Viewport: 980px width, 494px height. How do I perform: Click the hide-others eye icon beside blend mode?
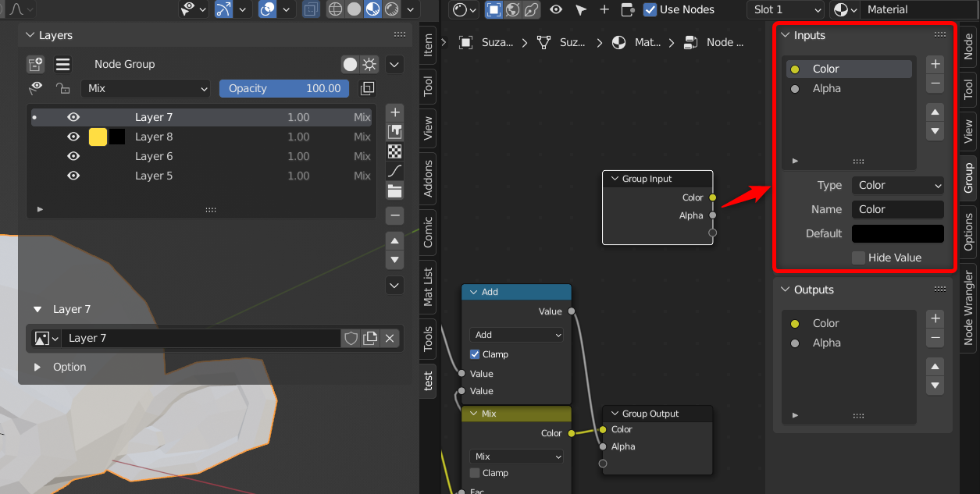click(x=36, y=88)
